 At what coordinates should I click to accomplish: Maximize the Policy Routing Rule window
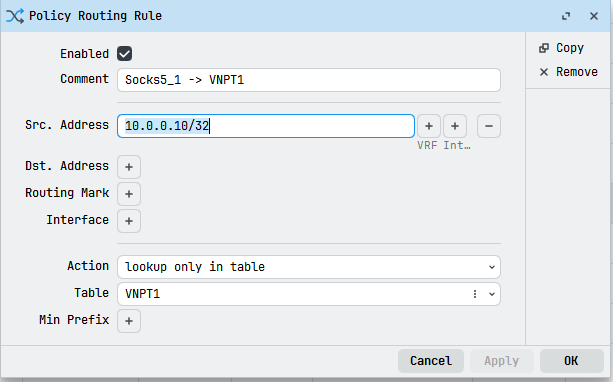tap(566, 16)
